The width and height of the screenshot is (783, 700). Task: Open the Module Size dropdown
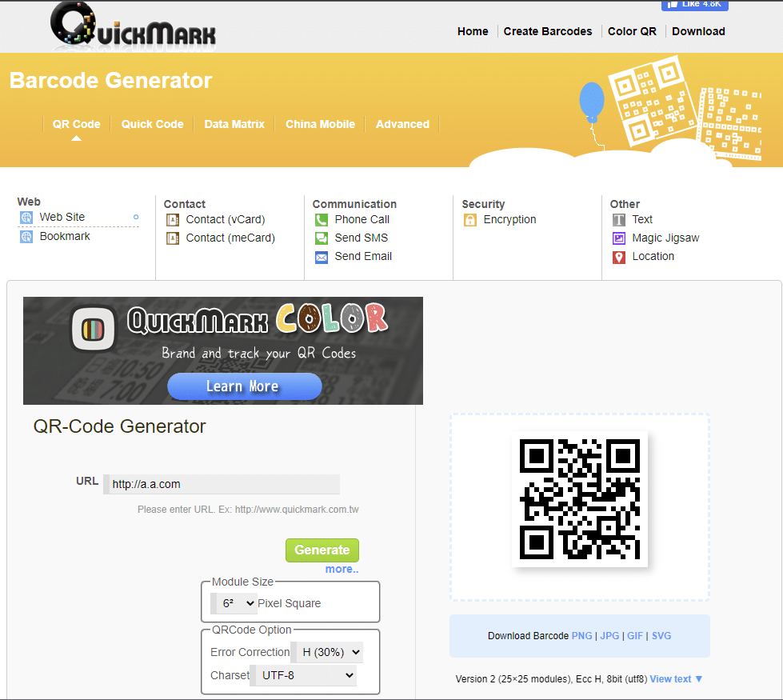point(234,603)
